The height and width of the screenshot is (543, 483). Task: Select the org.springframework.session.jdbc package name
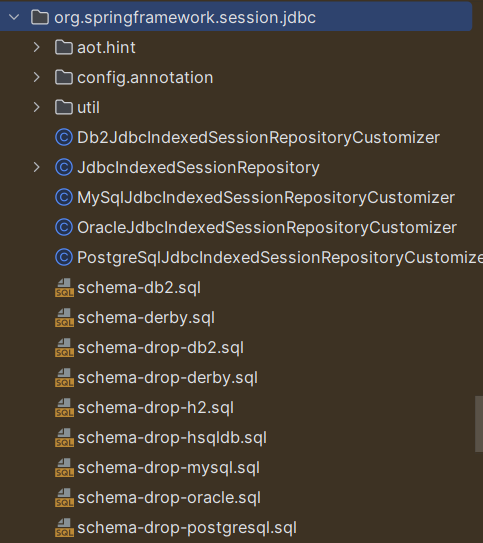coord(185,18)
